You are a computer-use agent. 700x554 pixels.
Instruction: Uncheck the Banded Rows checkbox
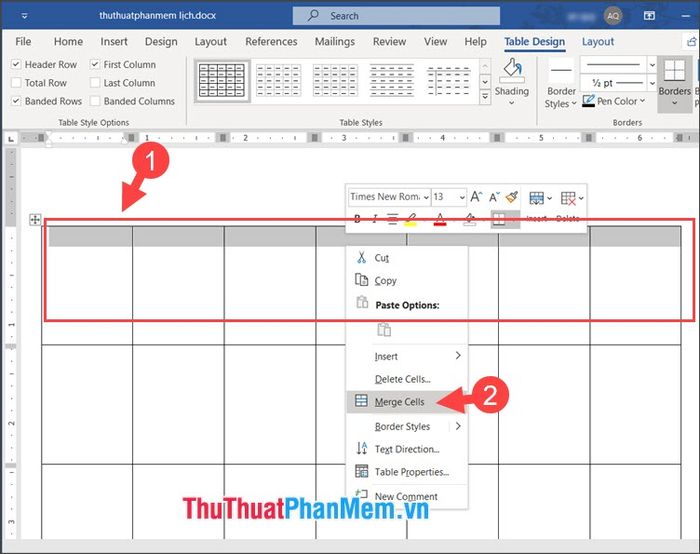click(x=16, y=101)
